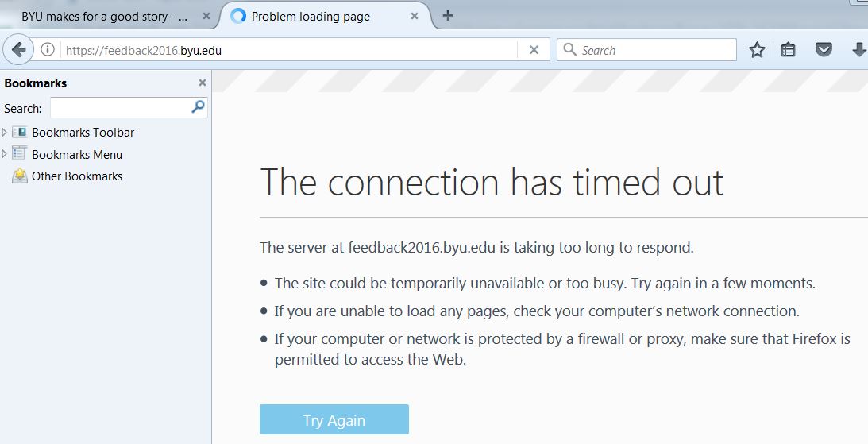Open the Downloads arrow icon
Viewport: 868px width, 444px height.
(858, 50)
